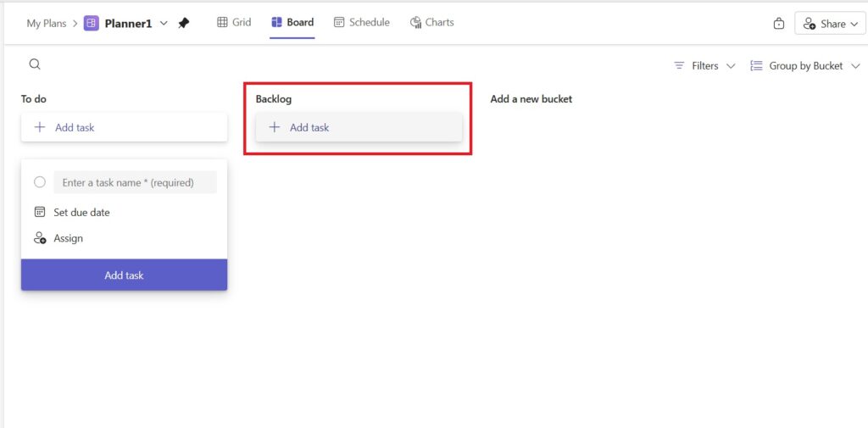This screenshot has width=868, height=428.
Task: Switch to the Schedule view tab
Action: [361, 22]
